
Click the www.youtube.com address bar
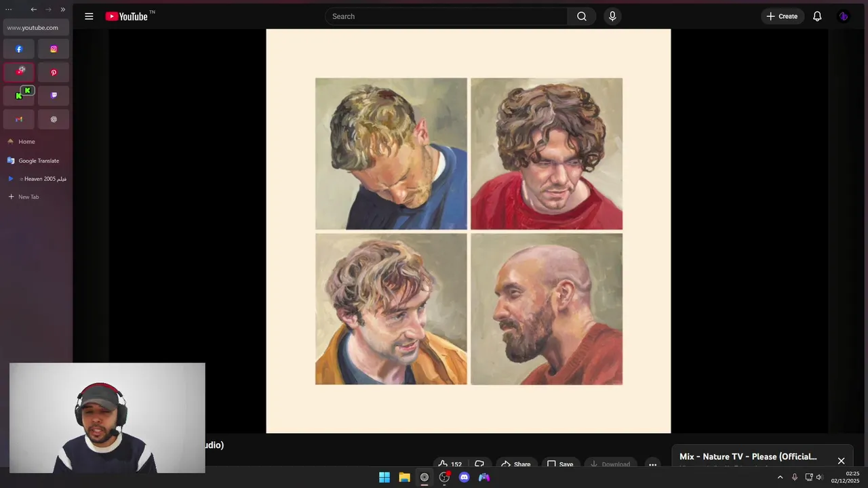click(36, 28)
